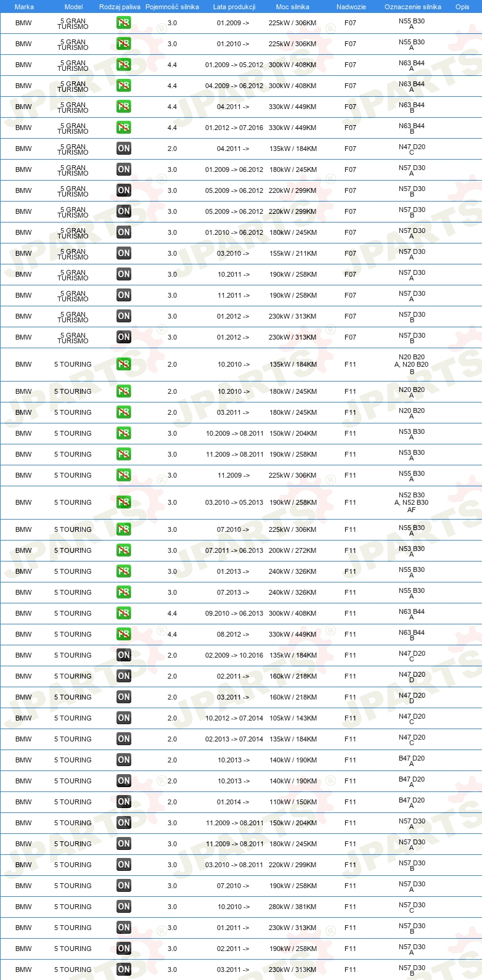Click ON icon in 105kW / 143KM row

tap(124, 718)
